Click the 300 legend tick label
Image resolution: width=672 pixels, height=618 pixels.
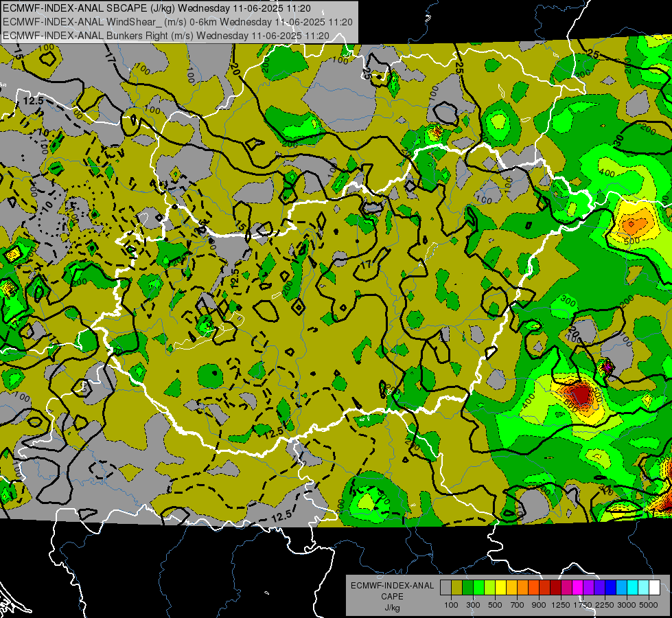(473, 605)
